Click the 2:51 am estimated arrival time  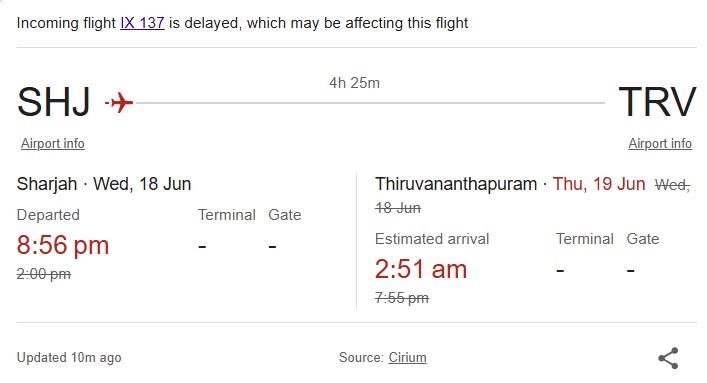point(421,269)
